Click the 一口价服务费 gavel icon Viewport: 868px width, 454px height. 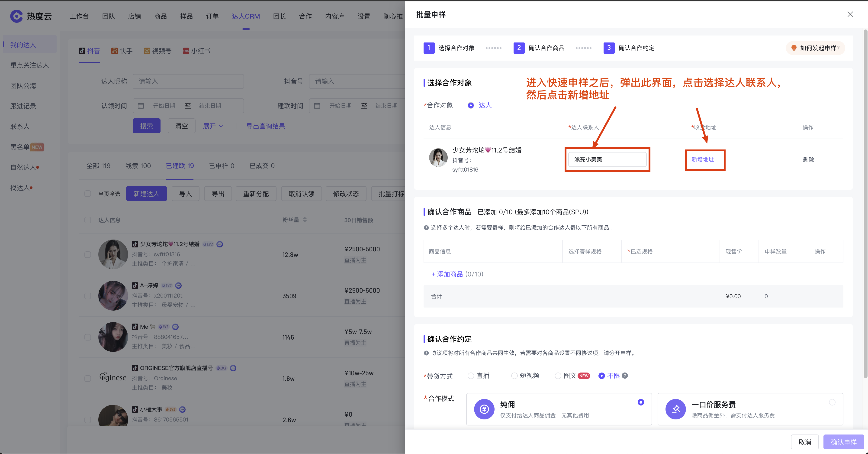tap(676, 409)
